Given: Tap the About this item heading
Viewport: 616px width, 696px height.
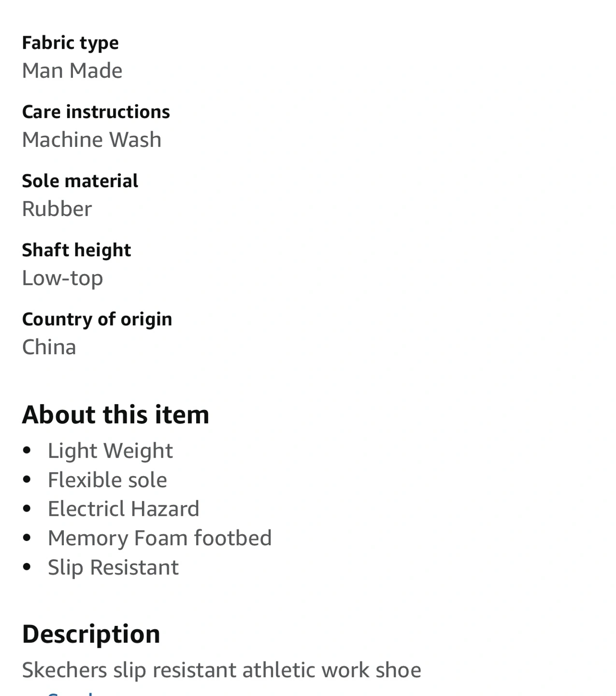Looking at the screenshot, I should coord(116,415).
